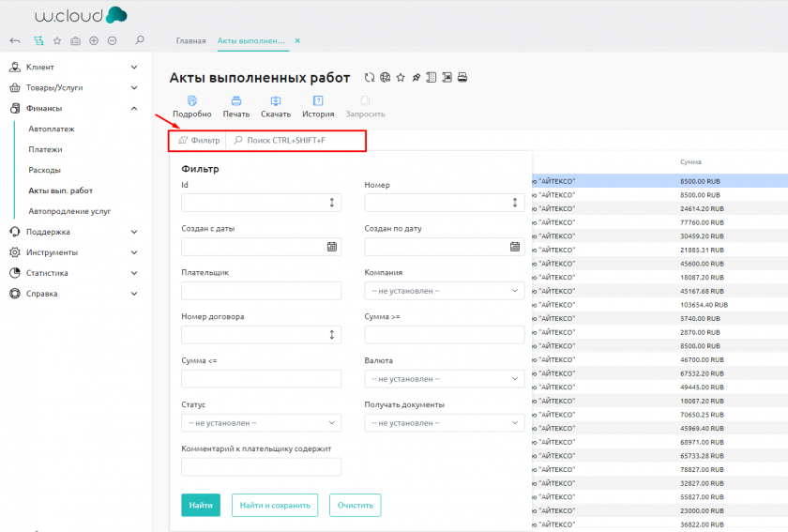Click the Найти button

[200, 505]
